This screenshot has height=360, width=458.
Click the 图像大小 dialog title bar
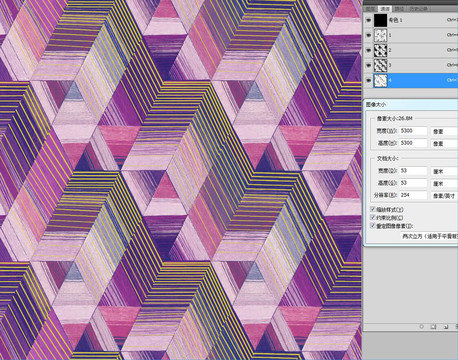(x=411, y=104)
